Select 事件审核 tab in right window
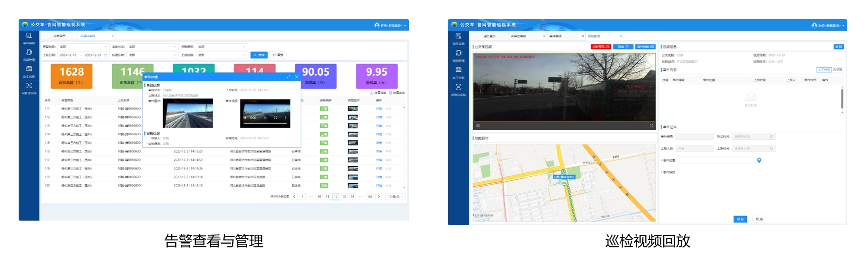This screenshot has width=868, height=261. click(x=555, y=36)
